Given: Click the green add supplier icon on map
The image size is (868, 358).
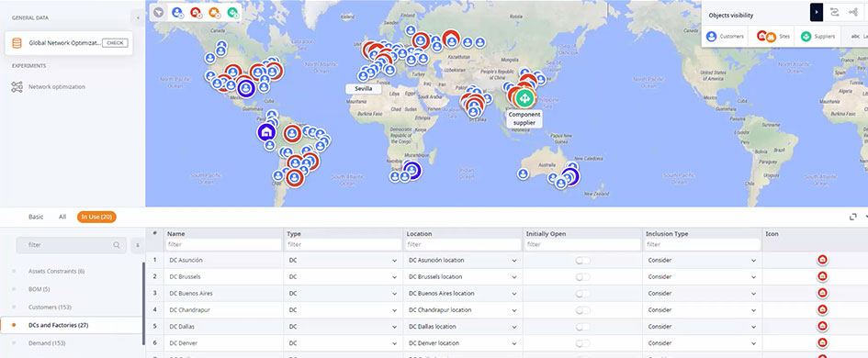Looking at the screenshot, I should tap(232, 12).
